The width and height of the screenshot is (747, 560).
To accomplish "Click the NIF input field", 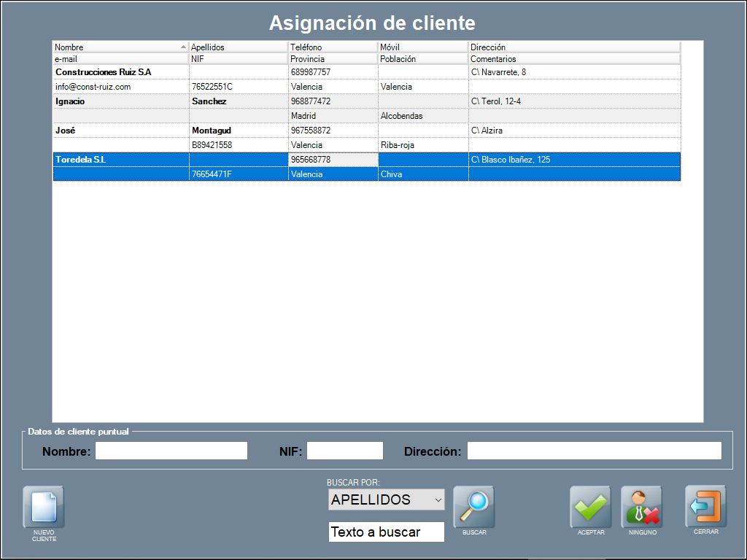I will click(344, 451).
